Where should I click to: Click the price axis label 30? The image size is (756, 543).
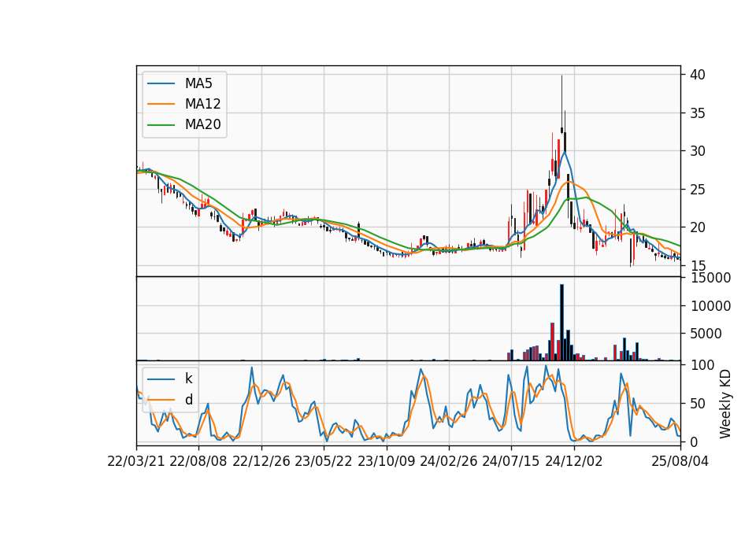698,151
